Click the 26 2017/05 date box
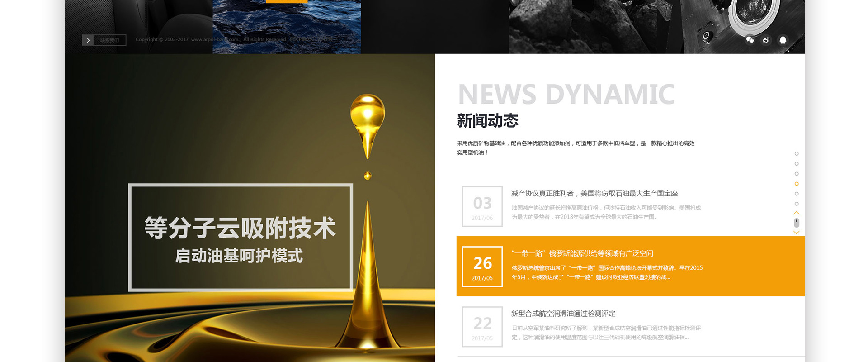868x362 pixels. tap(482, 267)
